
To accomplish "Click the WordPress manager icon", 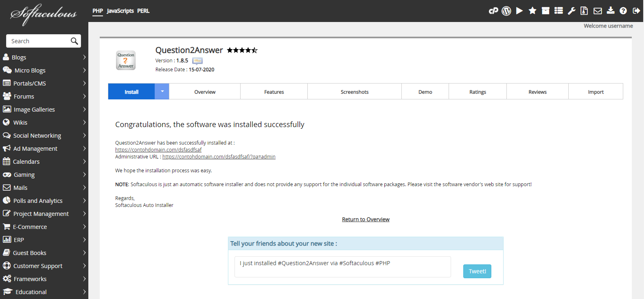I will 506,11.
